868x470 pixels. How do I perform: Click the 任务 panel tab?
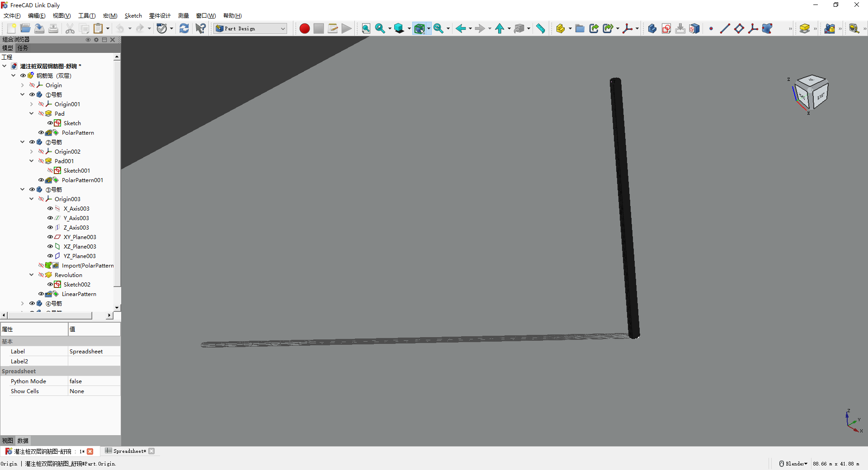click(x=23, y=48)
